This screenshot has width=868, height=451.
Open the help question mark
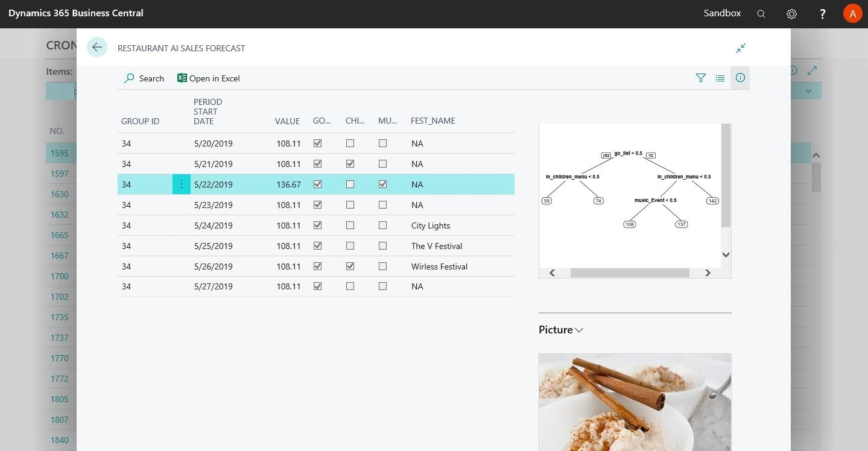[x=822, y=14]
